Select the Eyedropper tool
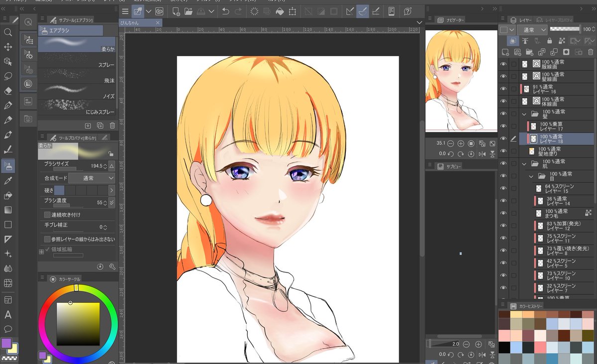Screen dimensions: 597x364 pyautogui.click(x=8, y=181)
